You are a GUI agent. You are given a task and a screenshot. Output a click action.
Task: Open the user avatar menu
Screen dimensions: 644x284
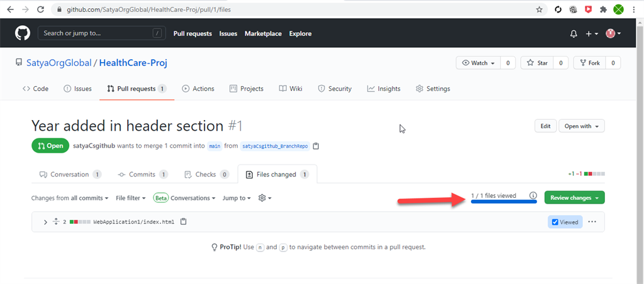pyautogui.click(x=613, y=34)
